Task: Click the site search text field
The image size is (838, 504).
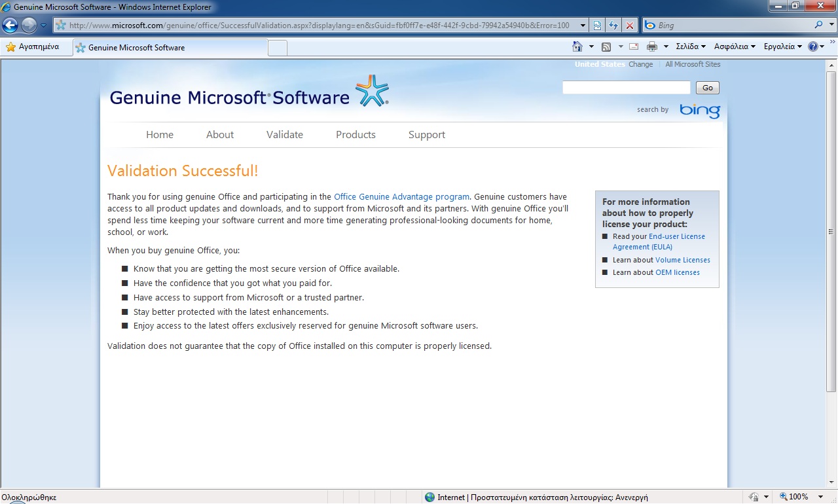Action: point(627,88)
